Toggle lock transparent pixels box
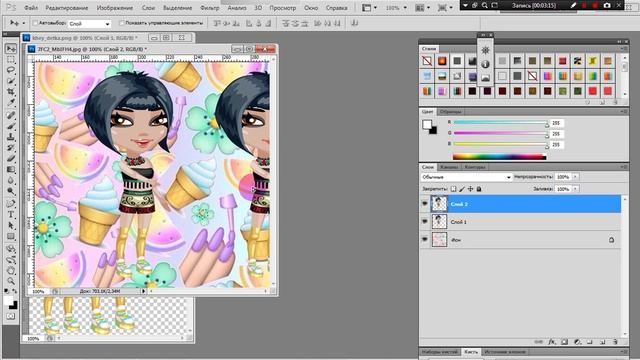Image resolution: width=640 pixels, height=360 pixels. click(453, 189)
